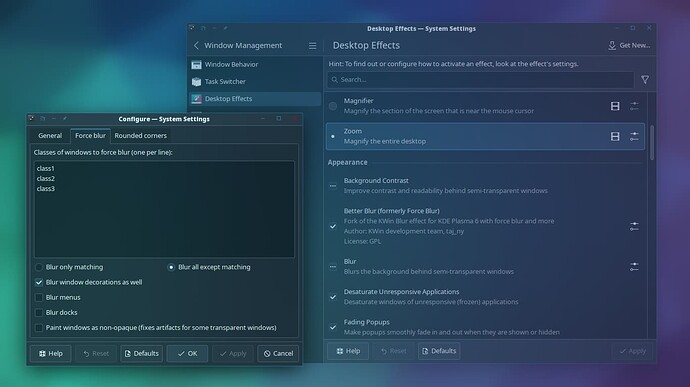Image resolution: width=690 pixels, height=387 pixels.
Task: Click the class3 line in the list
Action: click(x=46, y=189)
